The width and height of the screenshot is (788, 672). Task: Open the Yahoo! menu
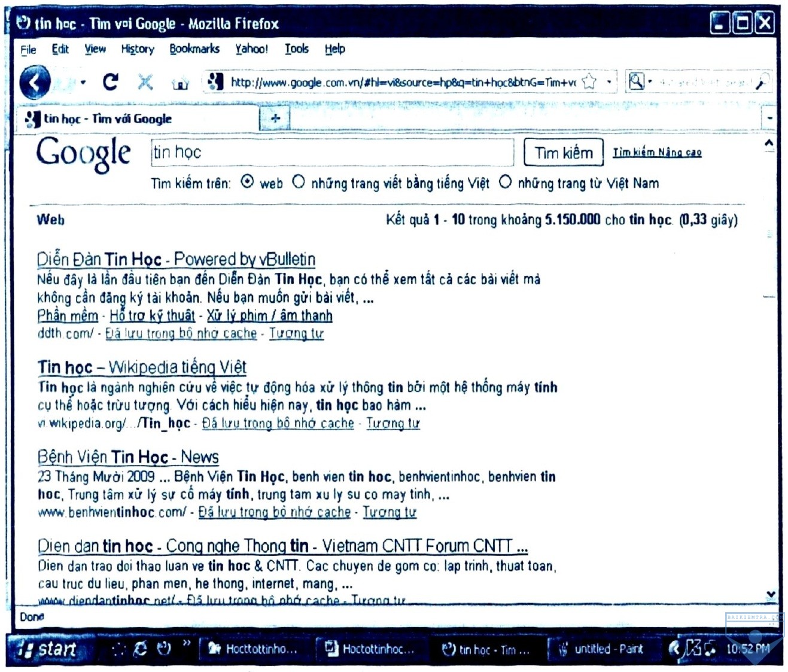[x=251, y=49]
